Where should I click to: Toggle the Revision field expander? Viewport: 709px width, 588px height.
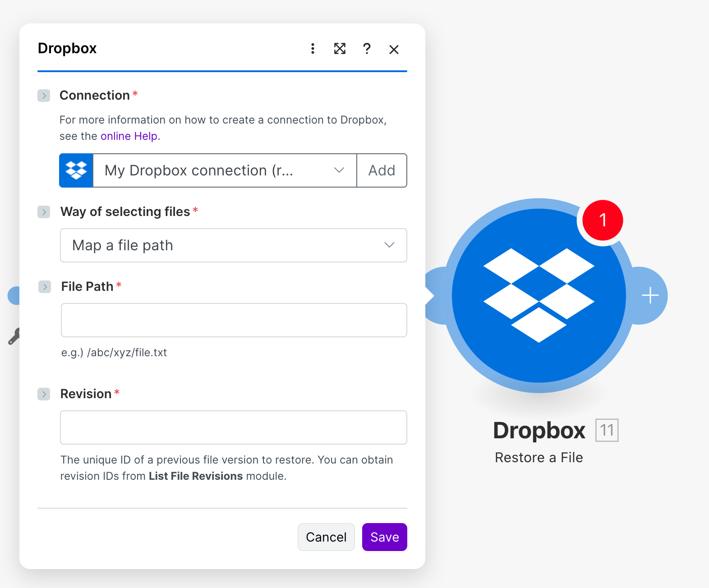point(44,394)
